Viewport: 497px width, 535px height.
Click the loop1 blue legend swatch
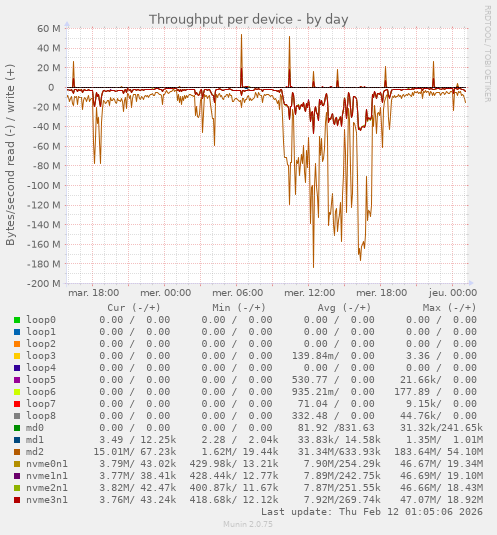point(17,332)
